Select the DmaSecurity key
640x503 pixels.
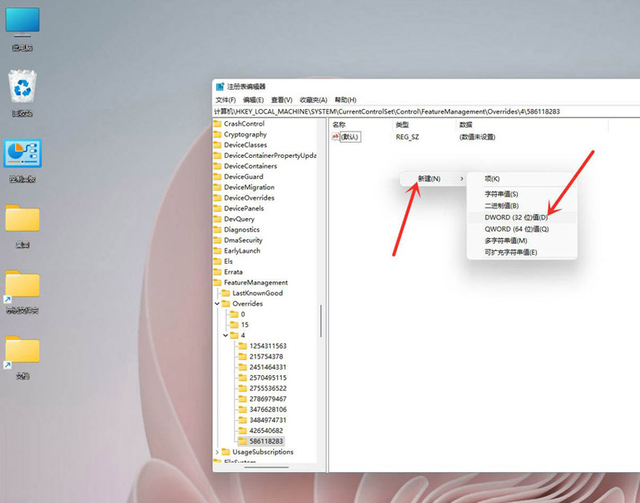[x=243, y=240]
